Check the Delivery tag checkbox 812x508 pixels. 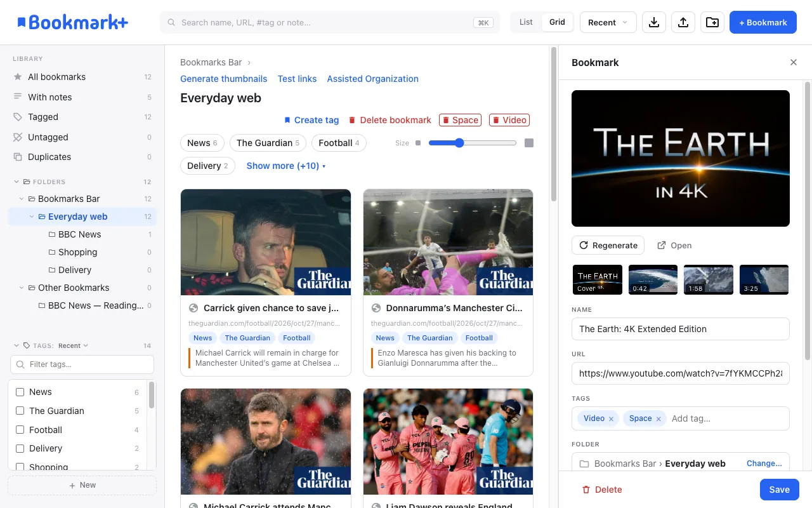tap(20, 448)
